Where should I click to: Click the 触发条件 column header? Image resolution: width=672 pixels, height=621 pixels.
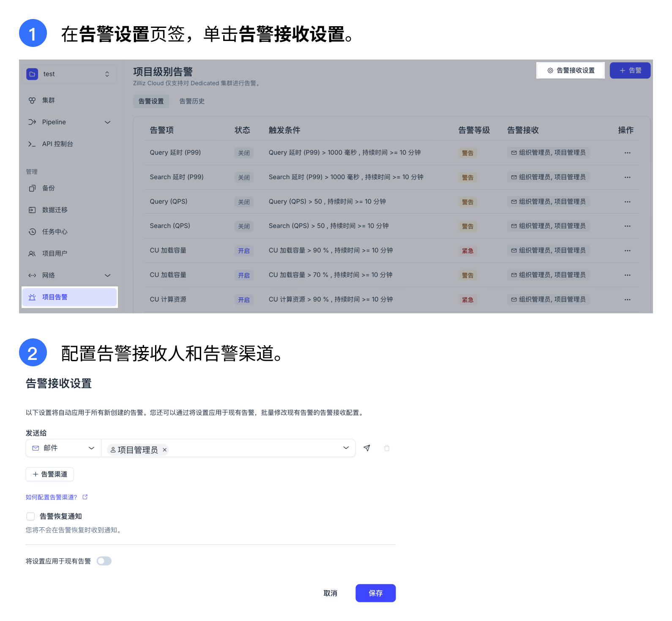coord(284,130)
